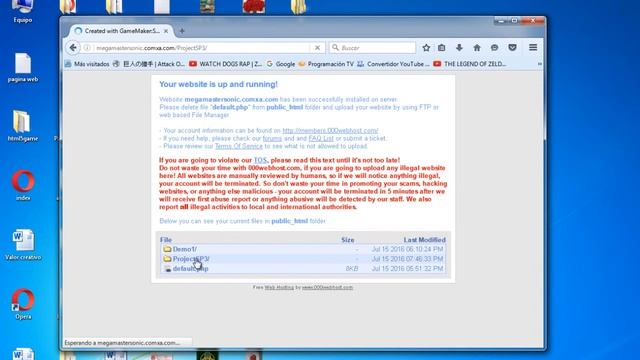Select the Opera browser desktop shortcut
This screenshot has height=360, width=640.
[23, 304]
